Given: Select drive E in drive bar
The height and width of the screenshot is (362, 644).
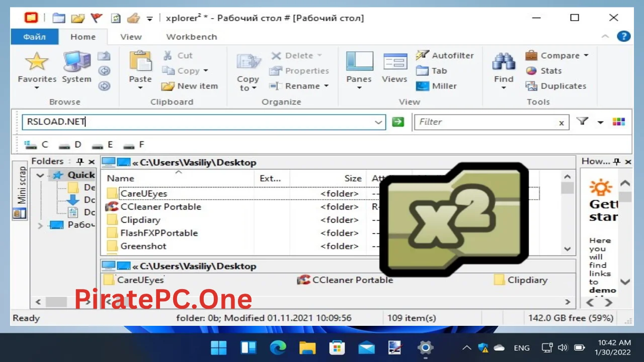Looking at the screenshot, I should click(x=103, y=145).
